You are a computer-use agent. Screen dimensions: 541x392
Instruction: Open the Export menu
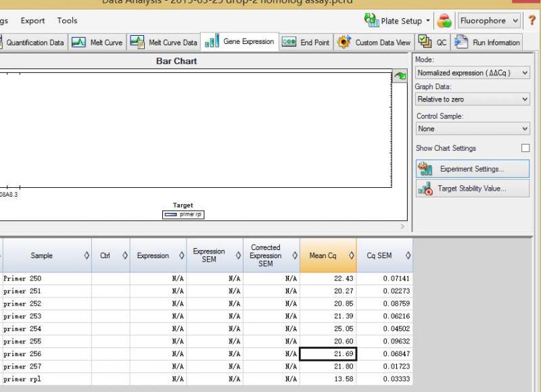(32, 21)
